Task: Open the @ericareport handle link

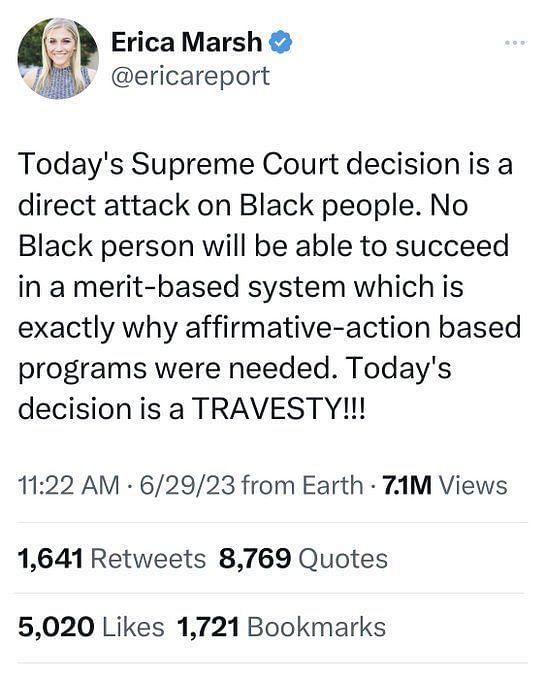Action: [191, 76]
